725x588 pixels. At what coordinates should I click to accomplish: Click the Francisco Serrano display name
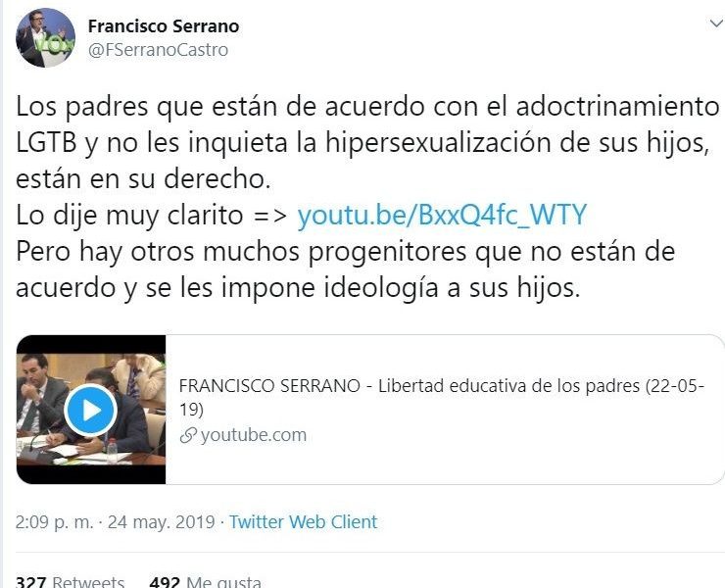pos(164,25)
